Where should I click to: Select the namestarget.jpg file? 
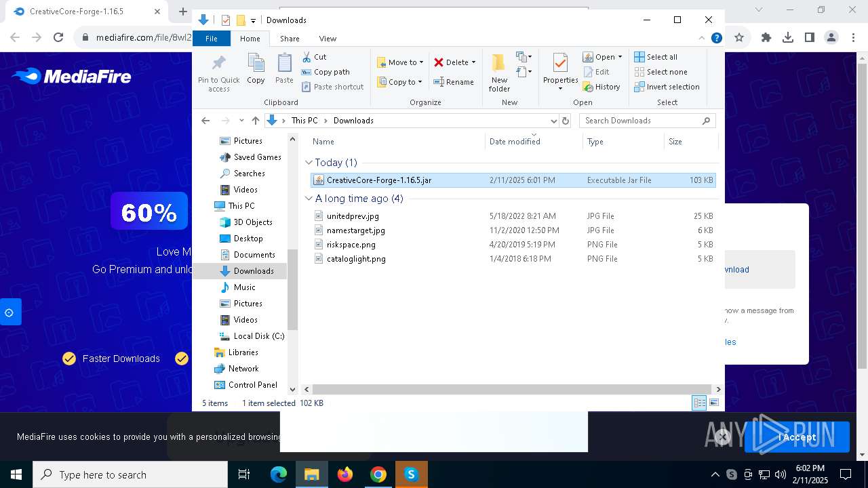(x=513, y=230)
